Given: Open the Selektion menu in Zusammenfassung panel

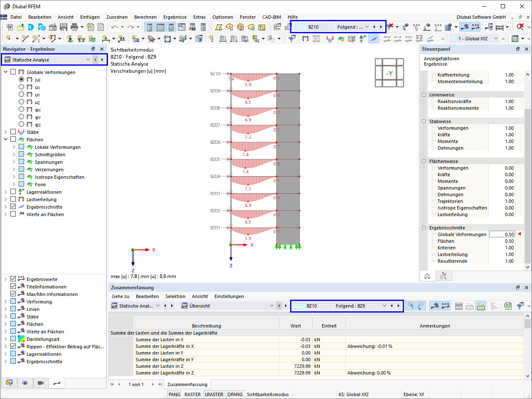Looking at the screenshot, I should (175, 296).
